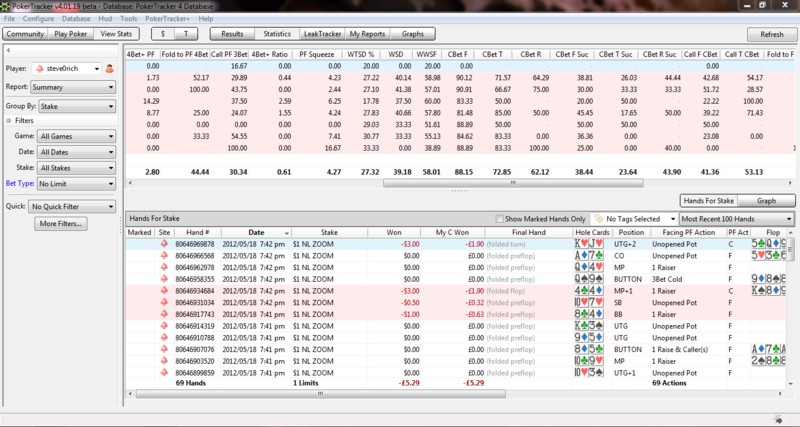Click the status bar icon at bottom right
Viewport: 800px width, 427px height.
click(778, 419)
